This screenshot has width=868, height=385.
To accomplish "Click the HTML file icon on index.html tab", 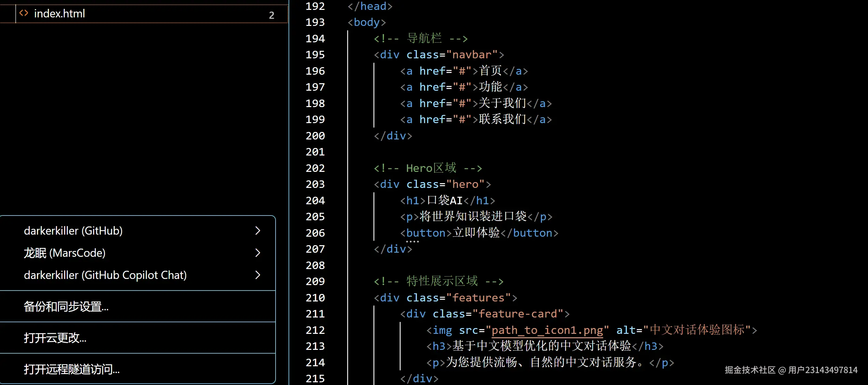I will [24, 13].
